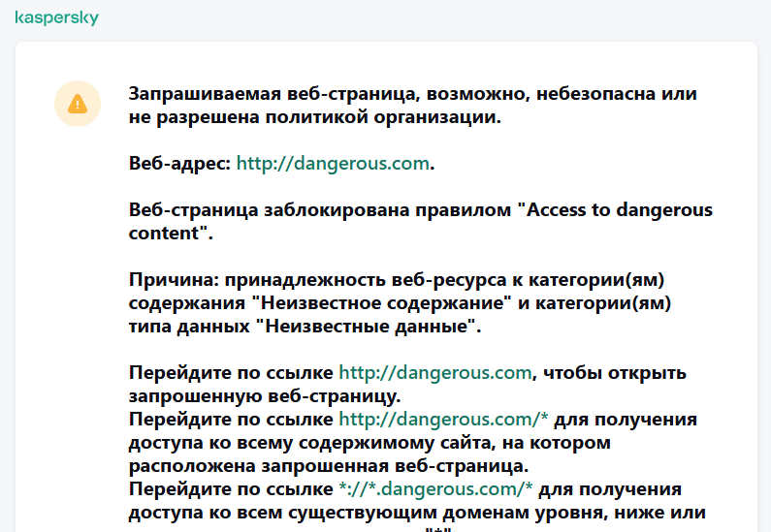Follow http://dangerous.com link to open requested page
Image resolution: width=771 pixels, height=532 pixels.
click(435, 373)
